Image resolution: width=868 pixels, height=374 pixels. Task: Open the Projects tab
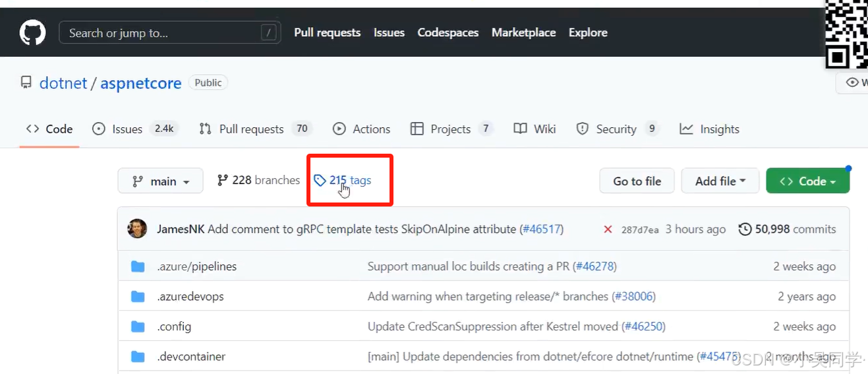point(451,129)
